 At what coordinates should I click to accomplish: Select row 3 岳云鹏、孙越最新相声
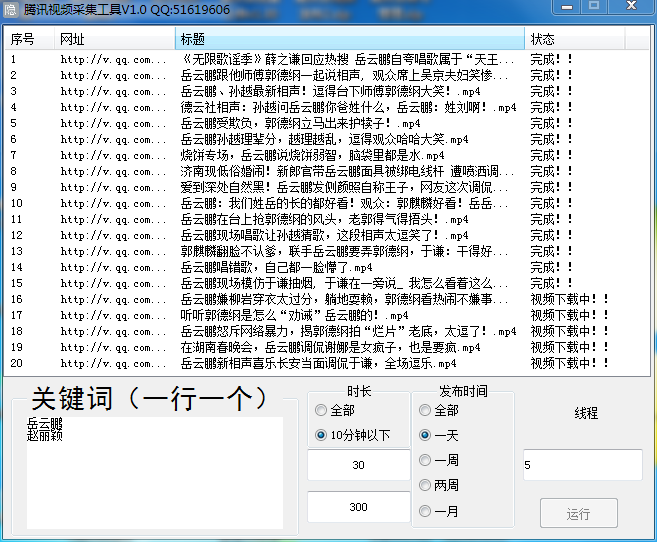coord(327,91)
